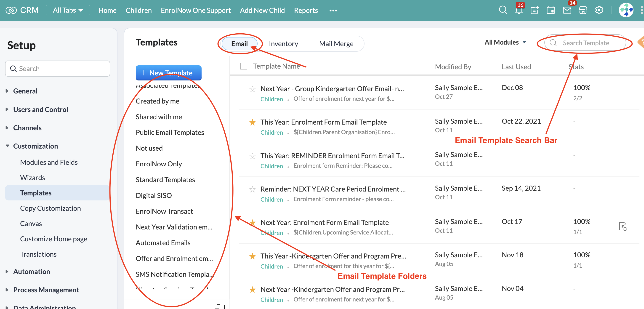Open the notifications bell icon

[519, 10]
